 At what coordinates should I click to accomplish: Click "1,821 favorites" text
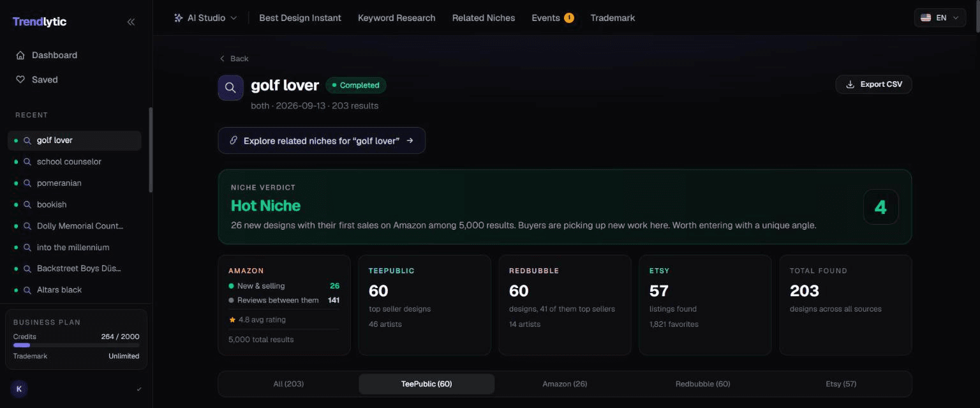point(674,324)
